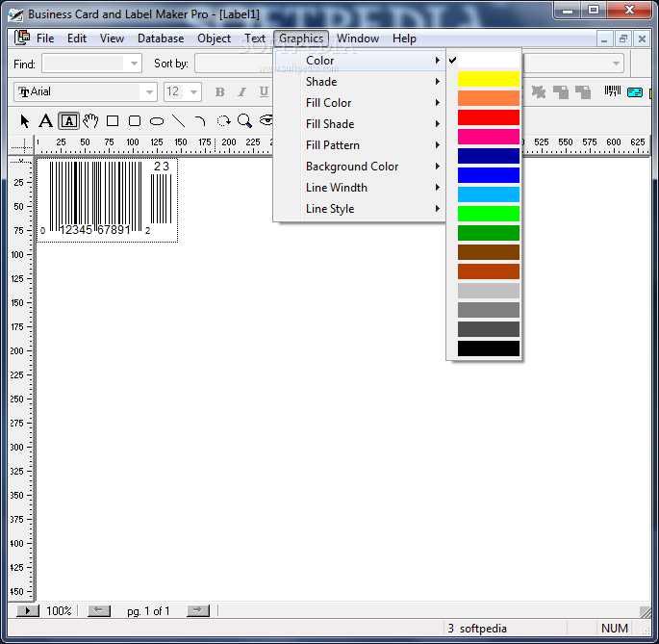Click the eye preview icon

coord(266,120)
